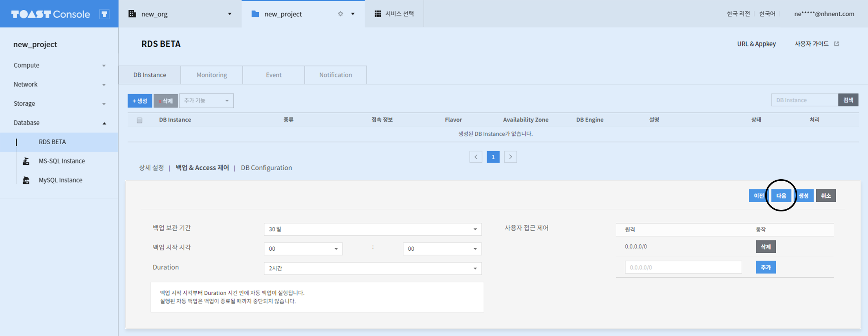The height and width of the screenshot is (336, 868).
Task: Select 한국 리전 region
Action: [738, 14]
